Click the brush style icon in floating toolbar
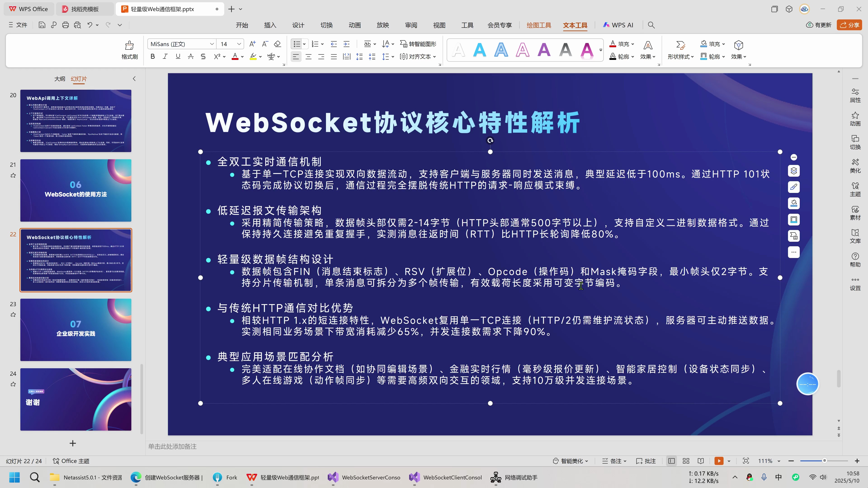Image resolution: width=868 pixels, height=488 pixels. [x=794, y=187]
